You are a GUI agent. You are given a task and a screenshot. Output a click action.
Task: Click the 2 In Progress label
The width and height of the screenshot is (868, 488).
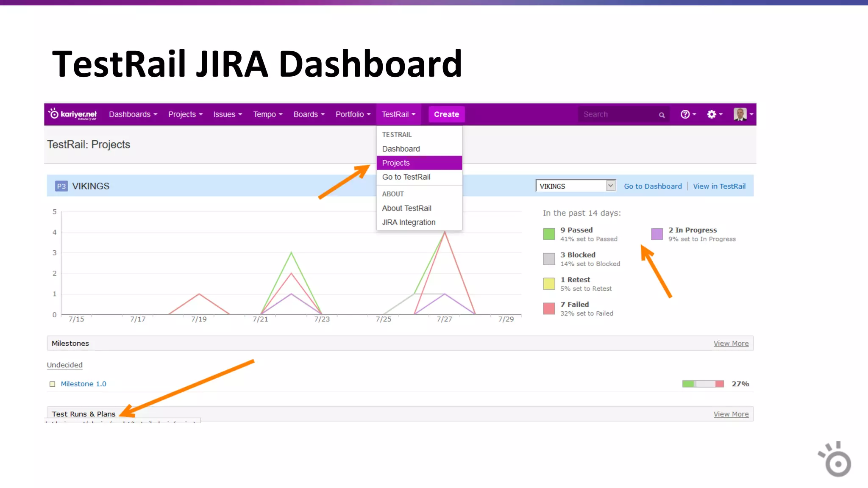(693, 230)
